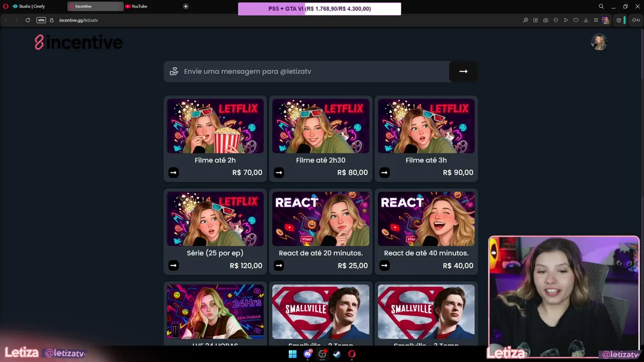Open Discord from the taskbar
The image size is (644, 362).
[307, 354]
